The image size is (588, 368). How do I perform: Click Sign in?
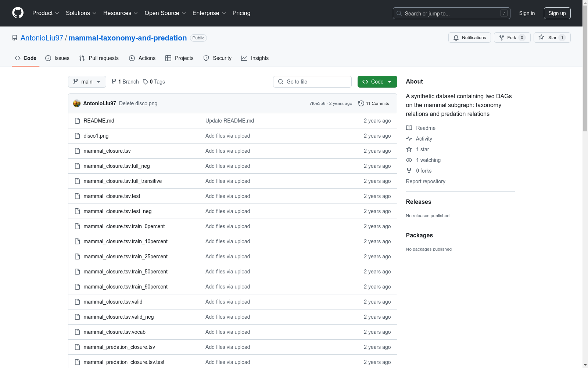tap(527, 13)
